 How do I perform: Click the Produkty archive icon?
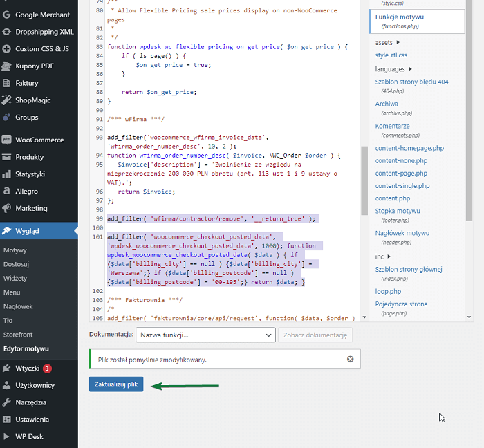click(x=6, y=157)
